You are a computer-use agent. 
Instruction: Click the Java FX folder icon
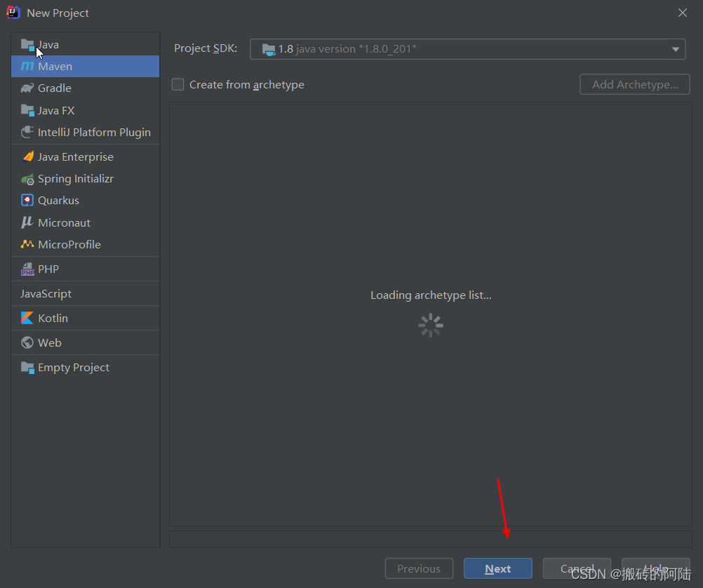pos(27,110)
